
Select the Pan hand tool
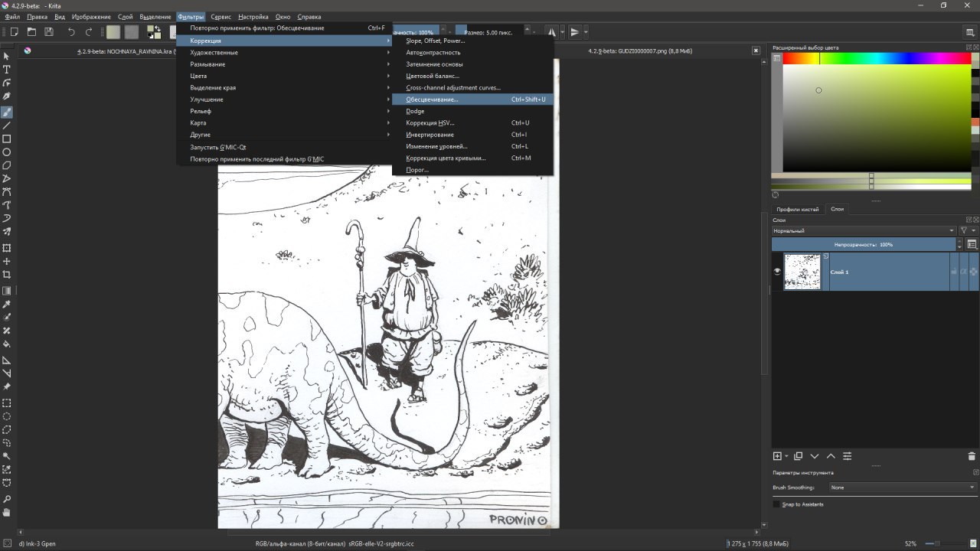[7, 512]
